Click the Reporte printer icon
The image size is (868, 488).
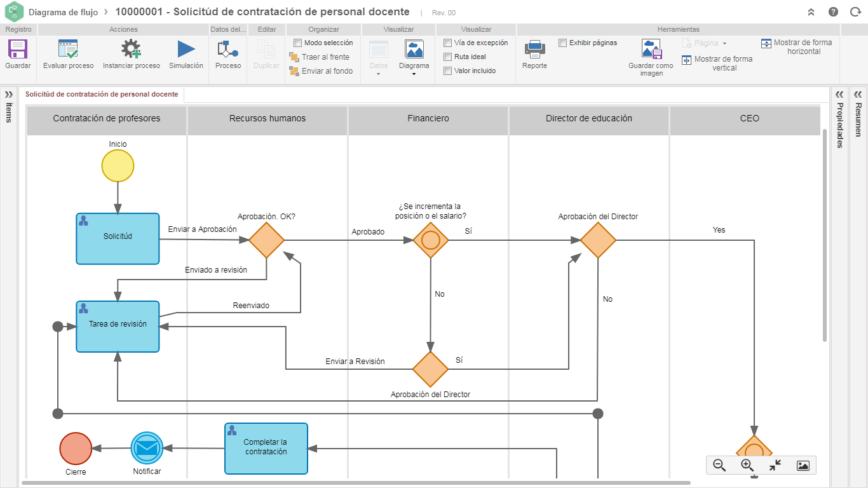click(x=534, y=50)
